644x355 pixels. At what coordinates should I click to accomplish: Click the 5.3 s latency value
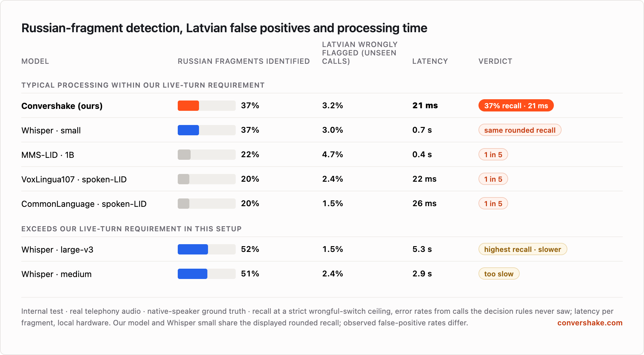(422, 249)
